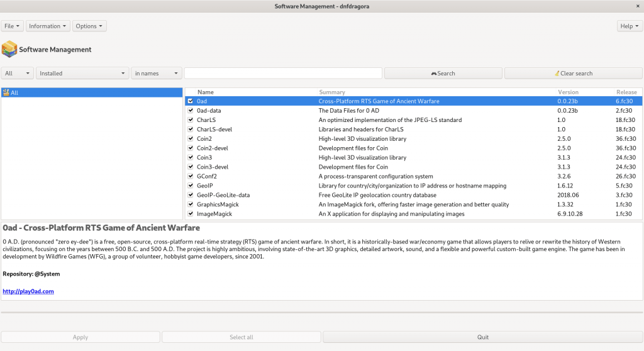644x351 pixels.
Task: Open the Installed filter dropdown
Action: pyautogui.click(x=82, y=74)
